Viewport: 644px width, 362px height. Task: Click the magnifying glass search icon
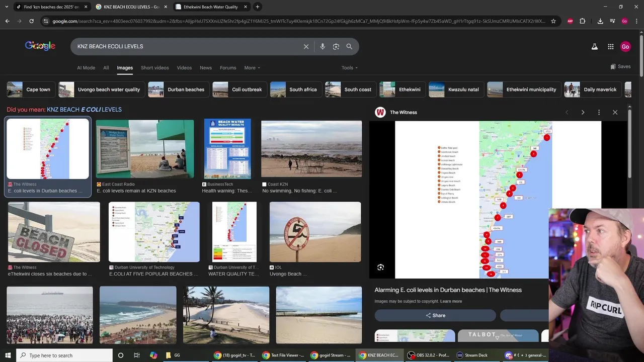pos(349,46)
